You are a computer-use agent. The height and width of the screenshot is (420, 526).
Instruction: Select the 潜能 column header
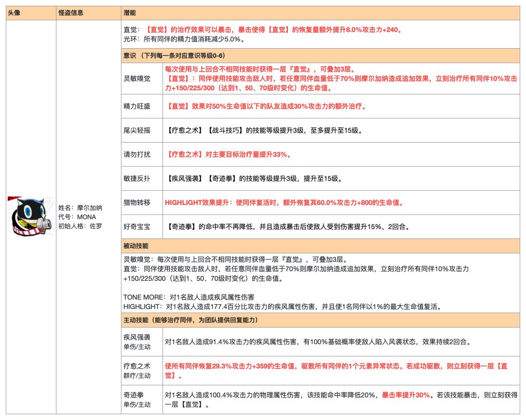(x=320, y=13)
